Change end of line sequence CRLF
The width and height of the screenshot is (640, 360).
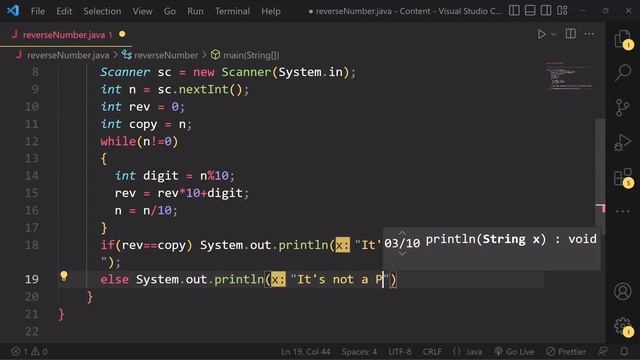pyautogui.click(x=432, y=351)
